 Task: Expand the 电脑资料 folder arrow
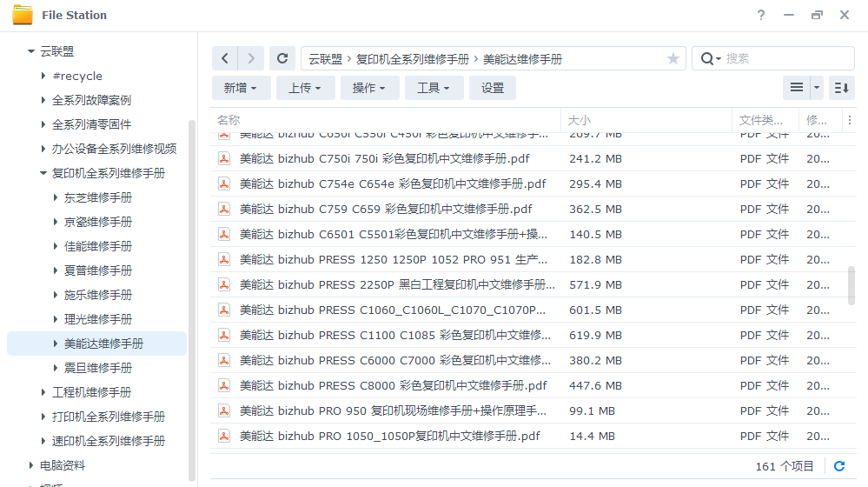point(31,465)
